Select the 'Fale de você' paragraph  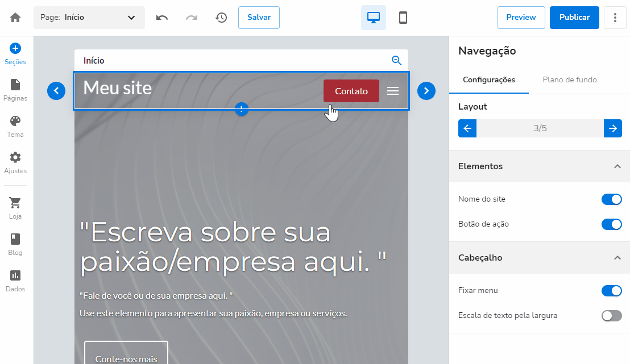(156, 296)
